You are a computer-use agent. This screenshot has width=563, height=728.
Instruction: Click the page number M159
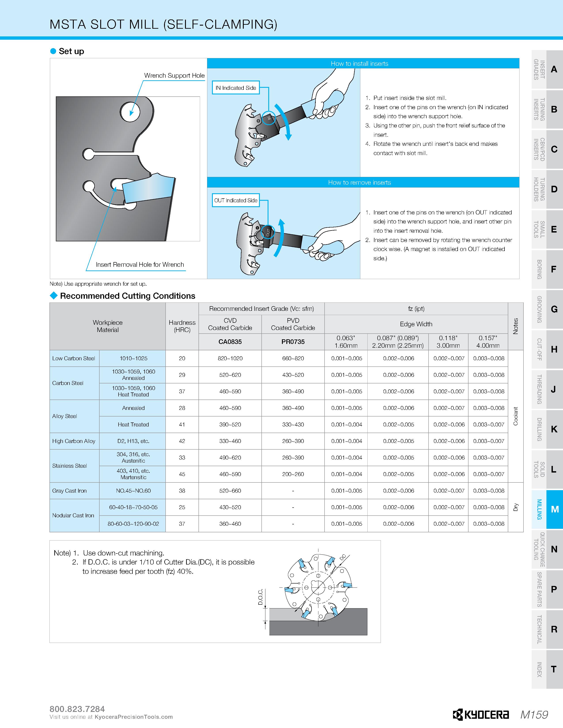534,714
